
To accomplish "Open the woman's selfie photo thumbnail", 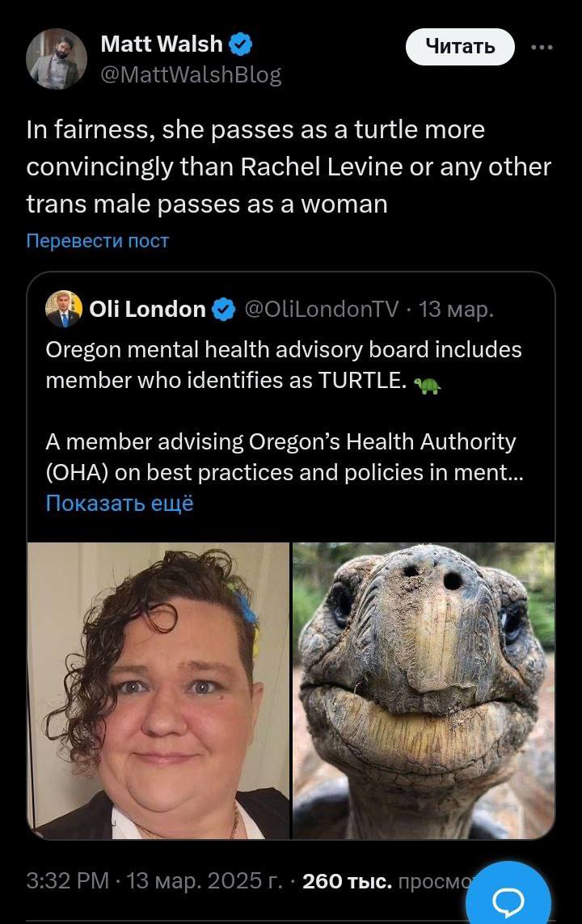I will tap(158, 690).
